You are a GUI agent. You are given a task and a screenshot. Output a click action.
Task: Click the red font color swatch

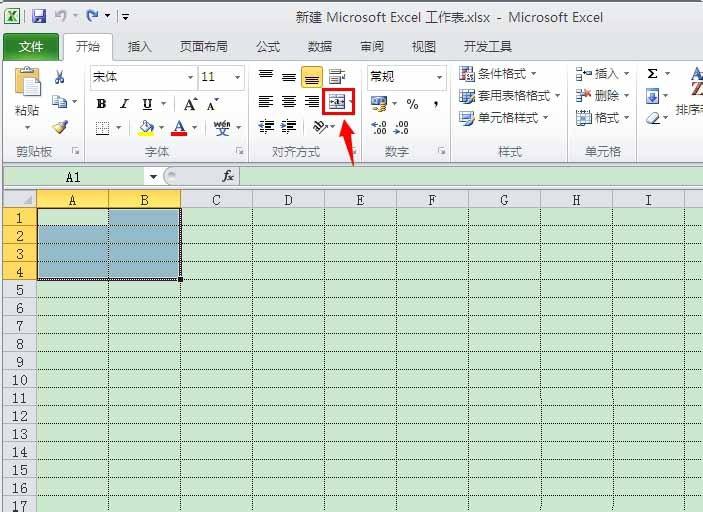[x=179, y=128]
